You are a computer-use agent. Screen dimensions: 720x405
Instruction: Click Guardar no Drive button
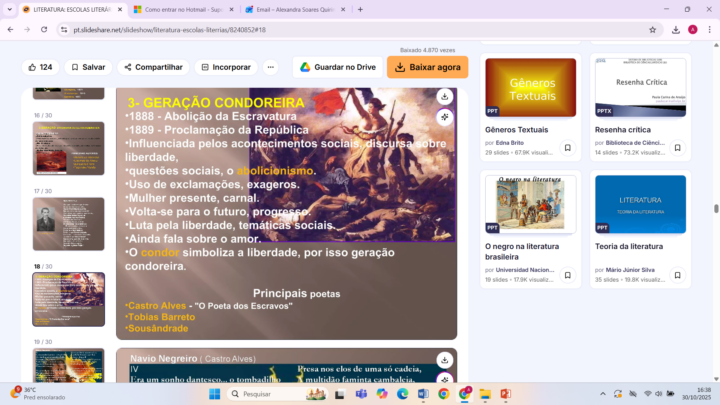(337, 67)
